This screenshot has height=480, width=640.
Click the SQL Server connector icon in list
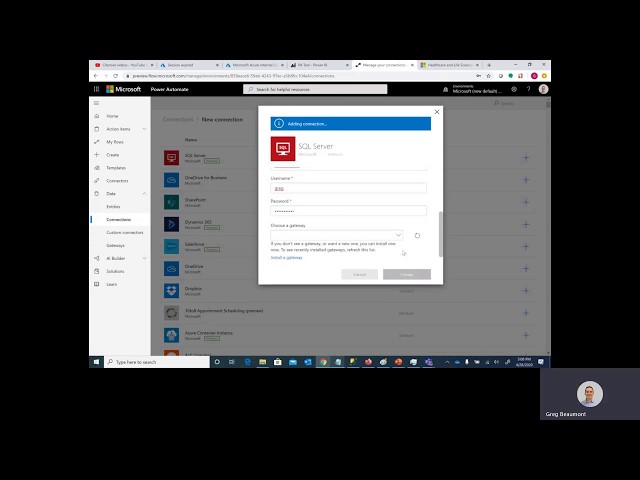pos(171,158)
